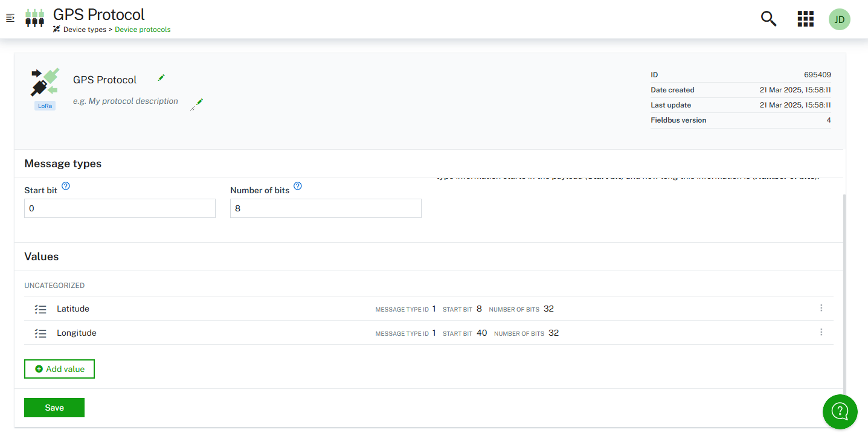The width and height of the screenshot is (868, 439).
Task: Open the global search
Action: tap(768, 19)
